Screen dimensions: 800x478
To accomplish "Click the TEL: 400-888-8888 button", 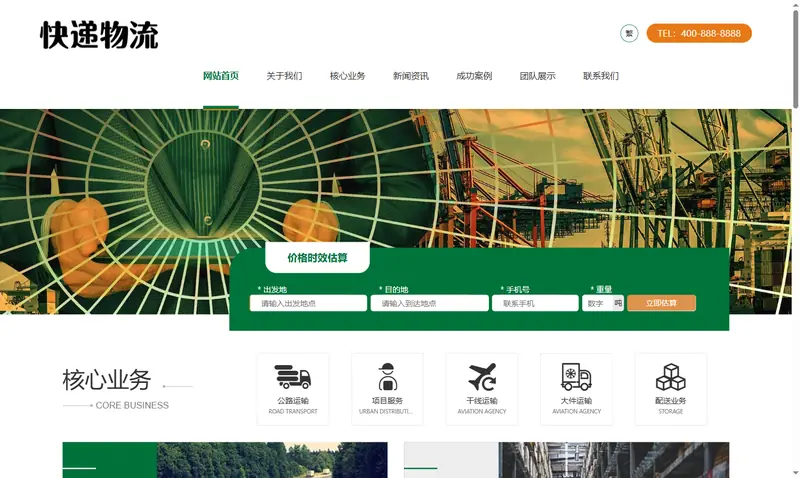I will tap(699, 33).
